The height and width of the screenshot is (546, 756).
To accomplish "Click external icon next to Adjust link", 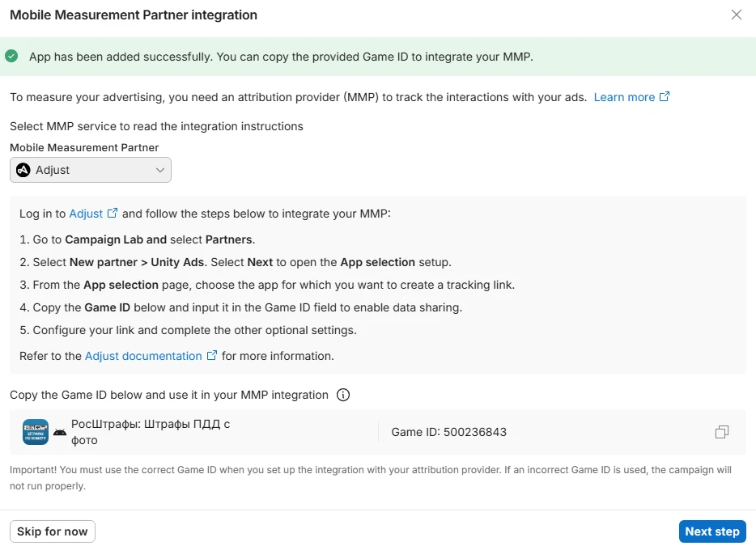I will pyautogui.click(x=113, y=213).
